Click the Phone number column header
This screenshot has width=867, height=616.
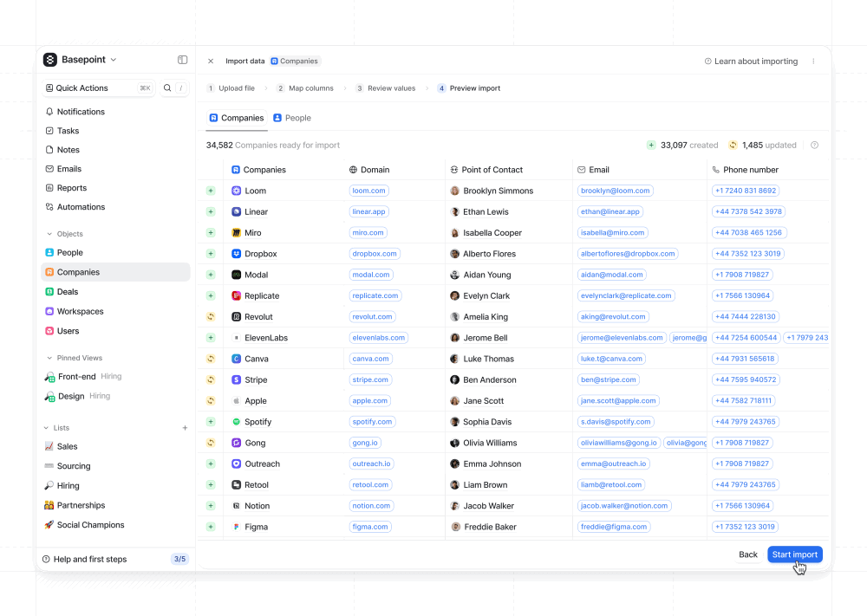745,170
